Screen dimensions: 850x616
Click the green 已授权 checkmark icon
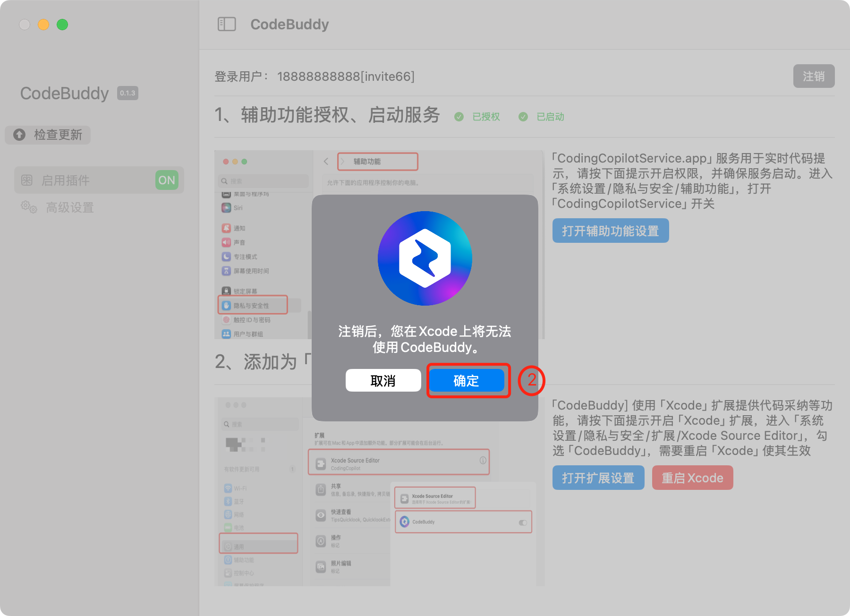(459, 117)
